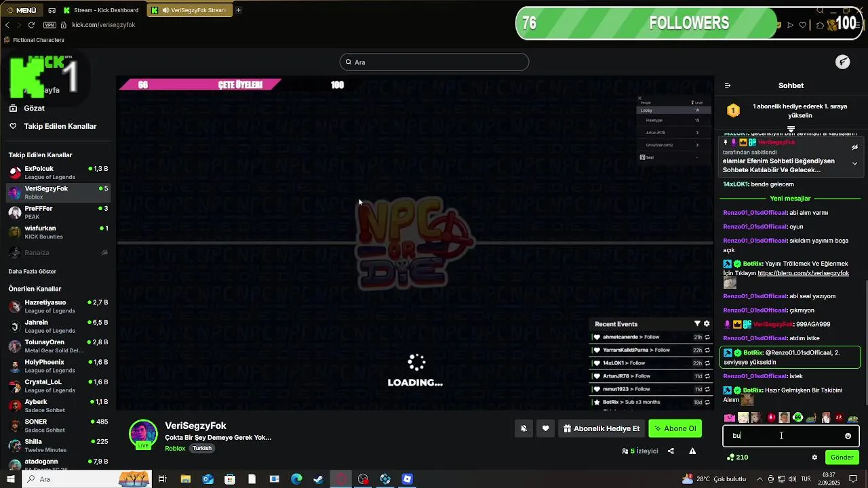Select the VeriSegzyFok Stream tab
Screen dimensions: 868x488
189,10
